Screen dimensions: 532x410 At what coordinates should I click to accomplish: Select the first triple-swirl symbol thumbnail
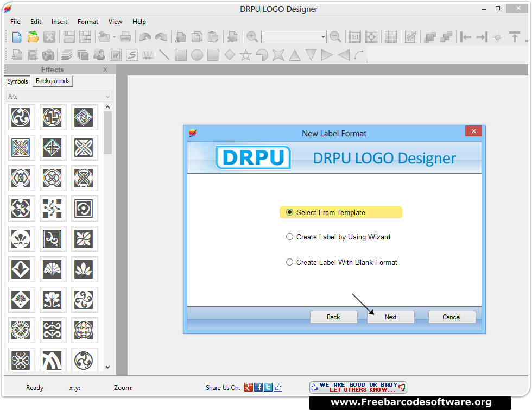coord(21,117)
